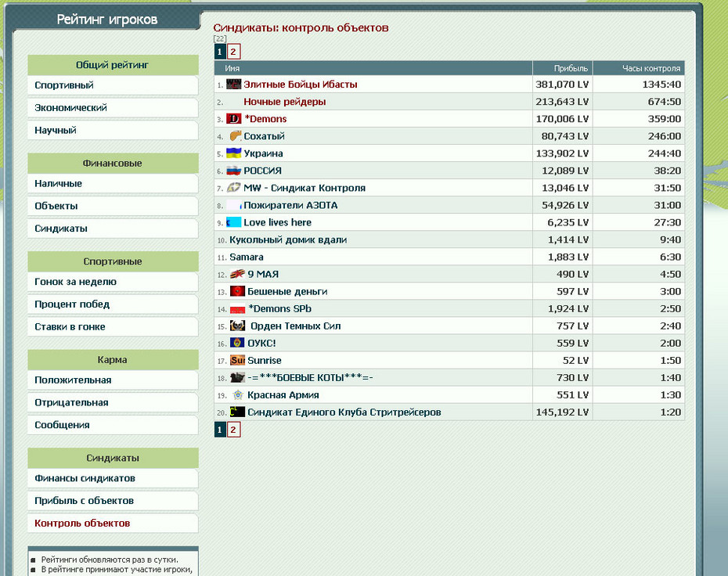Click the control hours value 1345:40
The height and width of the screenshot is (576, 728).
click(x=661, y=85)
